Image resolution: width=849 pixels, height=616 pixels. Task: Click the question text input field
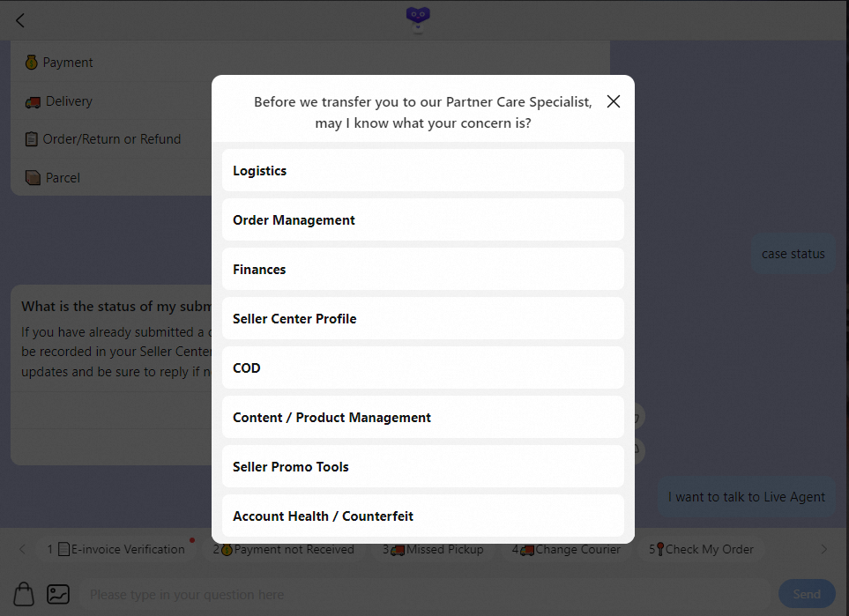coord(423,595)
